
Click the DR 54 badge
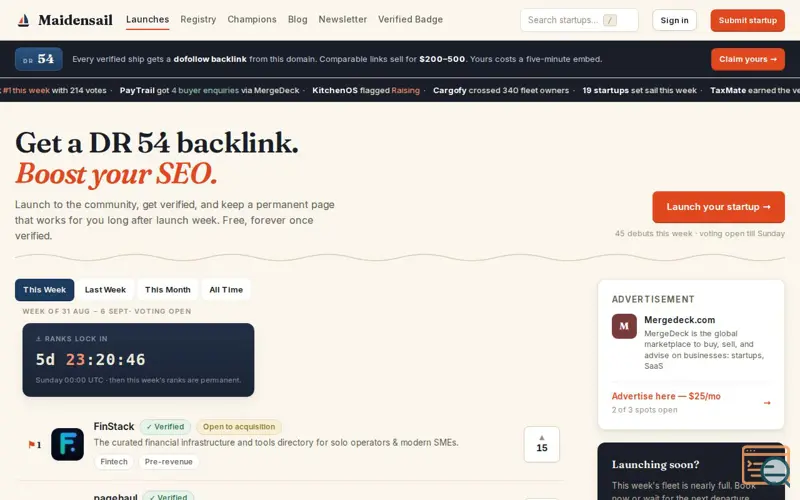tap(39, 59)
